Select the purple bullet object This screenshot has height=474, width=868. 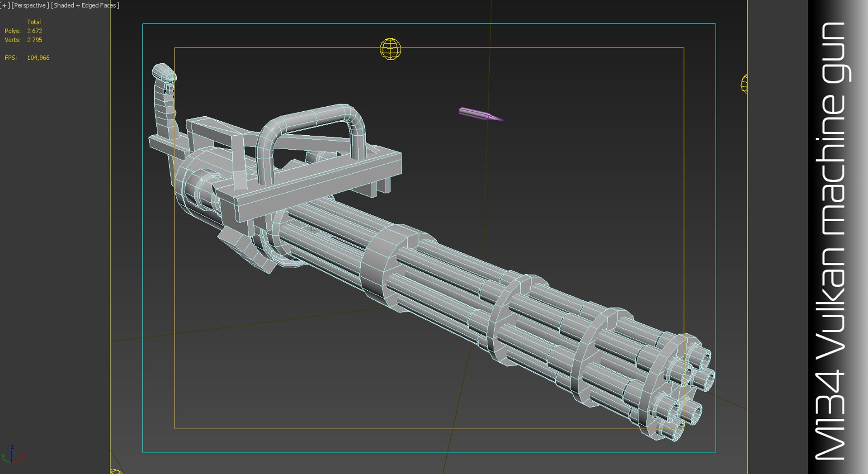(x=481, y=114)
